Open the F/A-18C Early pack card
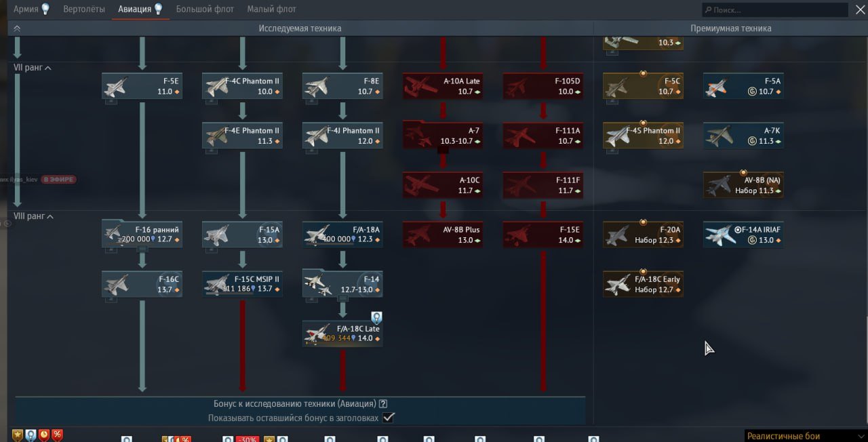Screen dimensions: 868x442 click(x=644, y=284)
